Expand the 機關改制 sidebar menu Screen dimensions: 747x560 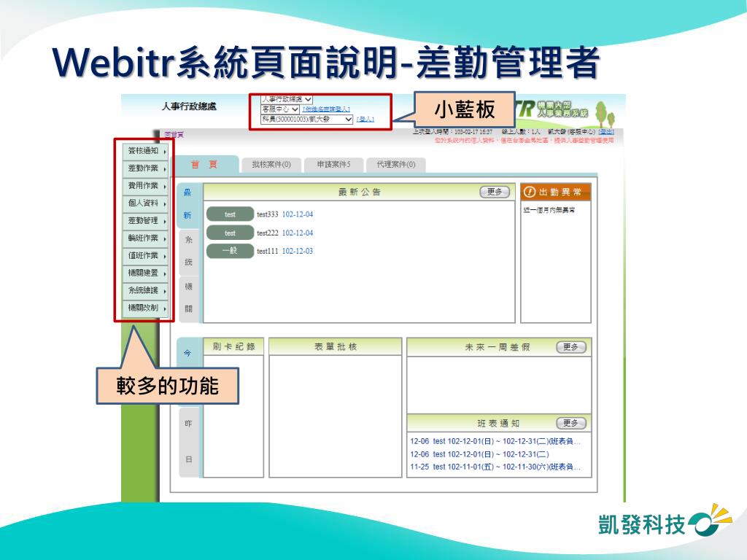click(x=145, y=308)
